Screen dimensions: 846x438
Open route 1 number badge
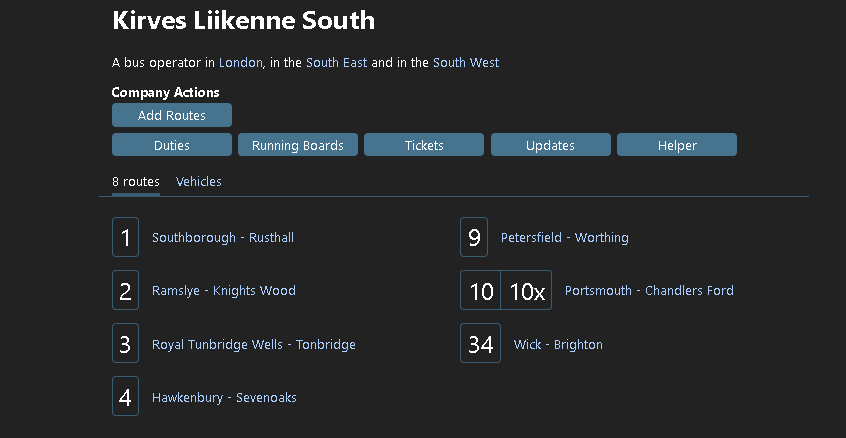tap(125, 237)
